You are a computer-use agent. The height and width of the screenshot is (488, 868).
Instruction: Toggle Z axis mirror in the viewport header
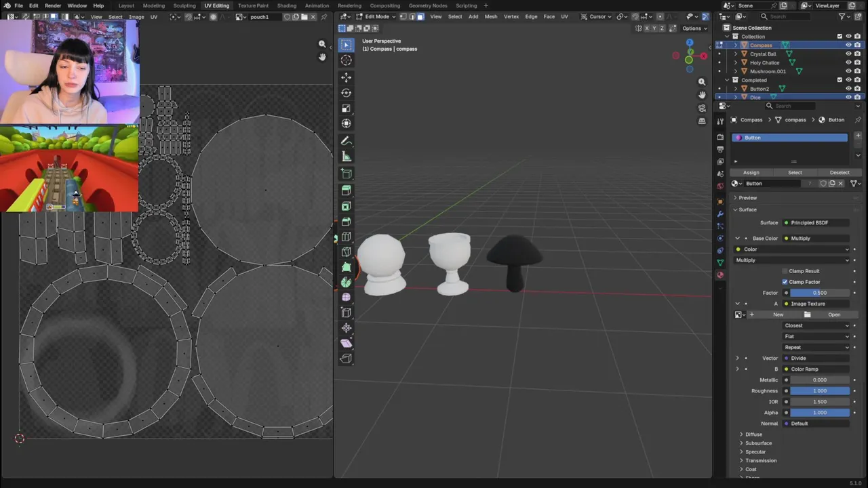[x=663, y=28]
